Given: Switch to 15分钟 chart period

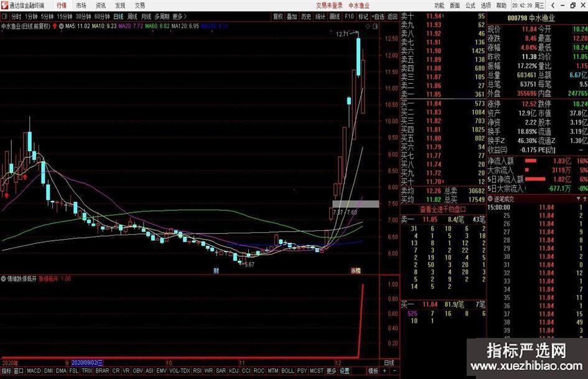Looking at the screenshot, I should [65, 17].
